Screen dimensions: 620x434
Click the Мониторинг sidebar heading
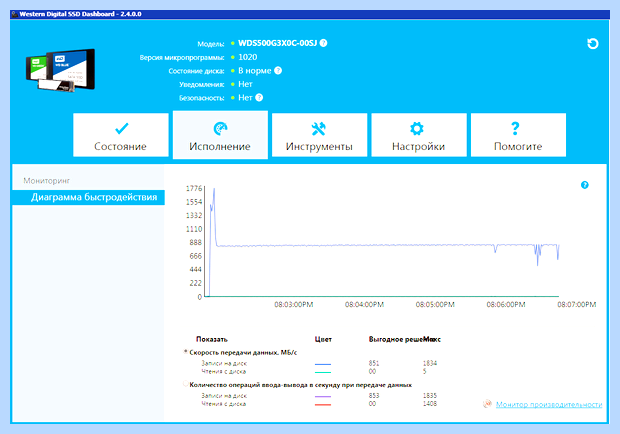tap(47, 181)
